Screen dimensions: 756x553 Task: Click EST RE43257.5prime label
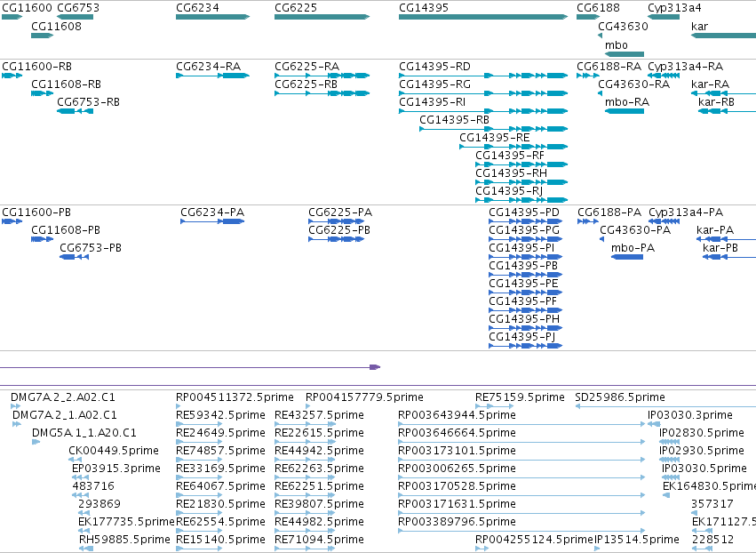(319, 415)
